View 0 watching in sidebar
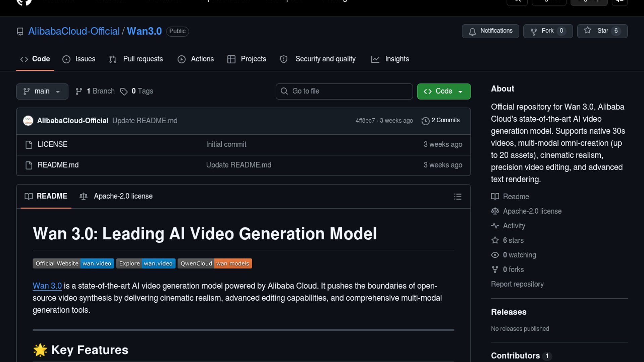 [x=519, y=255]
